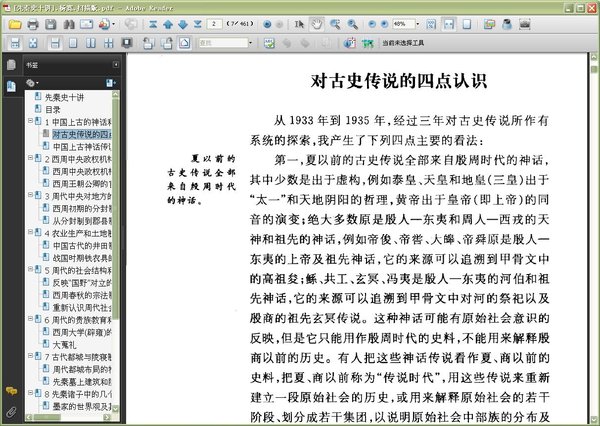This screenshot has width=600, height=426.
Task: Enable two-up continuous layout
Action: click(x=109, y=43)
